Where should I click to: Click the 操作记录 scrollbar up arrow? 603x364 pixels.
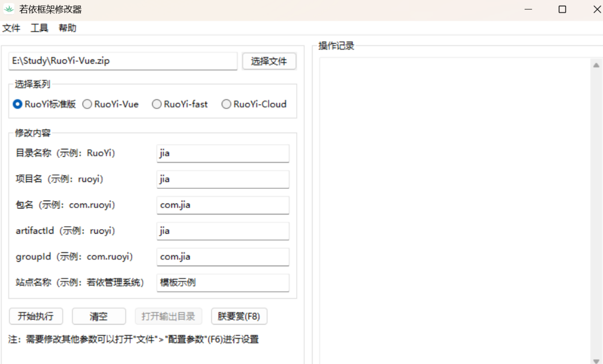(x=596, y=65)
